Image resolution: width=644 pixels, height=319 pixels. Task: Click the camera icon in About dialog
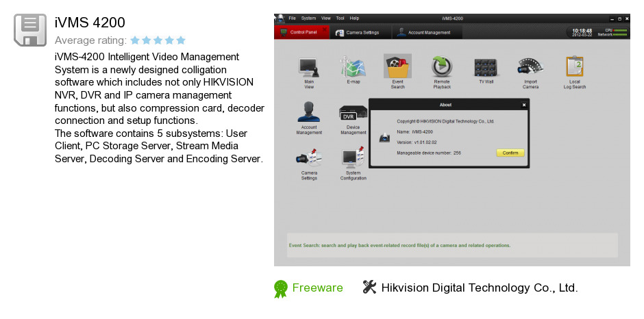[384, 138]
